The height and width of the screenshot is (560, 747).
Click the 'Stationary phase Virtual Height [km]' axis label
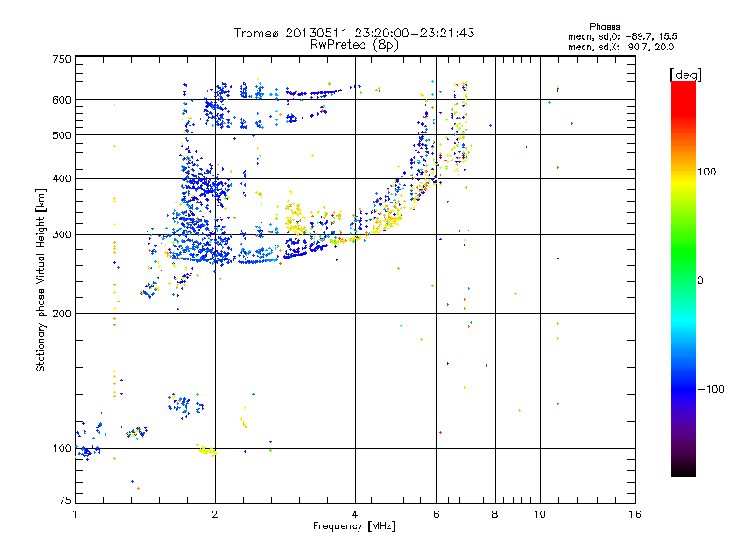pos(41,281)
